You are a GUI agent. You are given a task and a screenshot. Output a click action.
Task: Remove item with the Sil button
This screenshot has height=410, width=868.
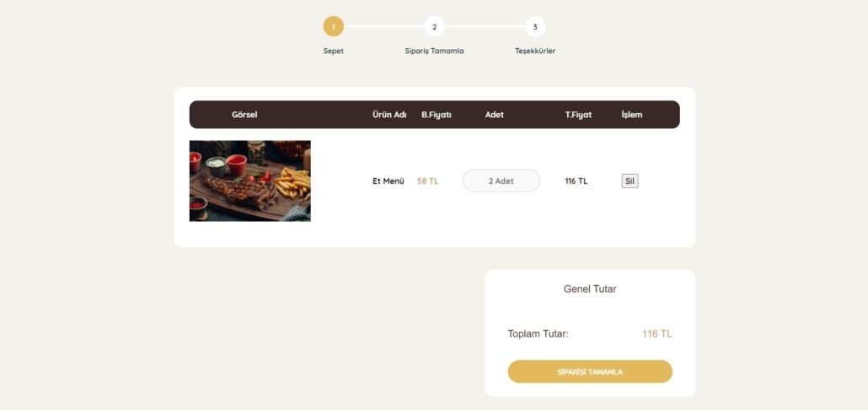click(630, 181)
